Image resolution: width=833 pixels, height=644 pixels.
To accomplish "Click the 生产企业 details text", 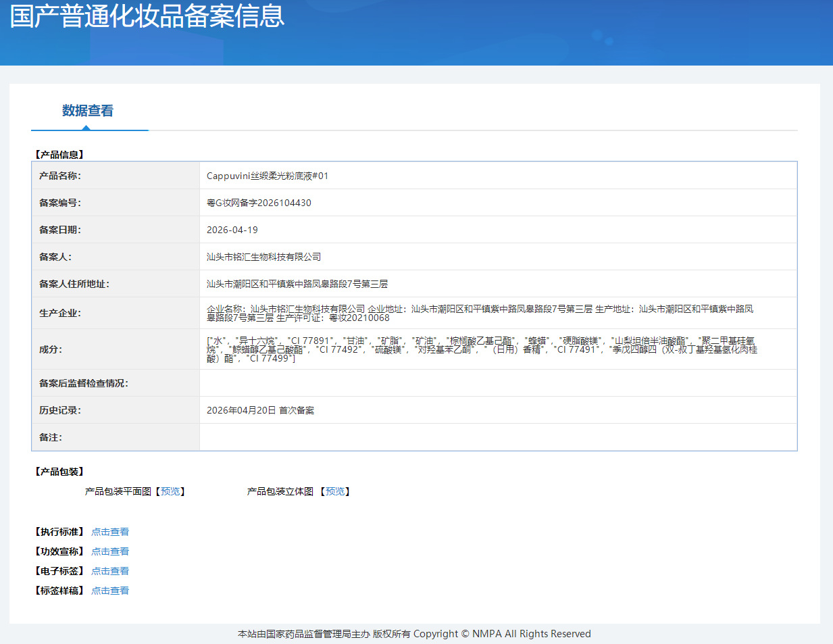I will [480, 313].
